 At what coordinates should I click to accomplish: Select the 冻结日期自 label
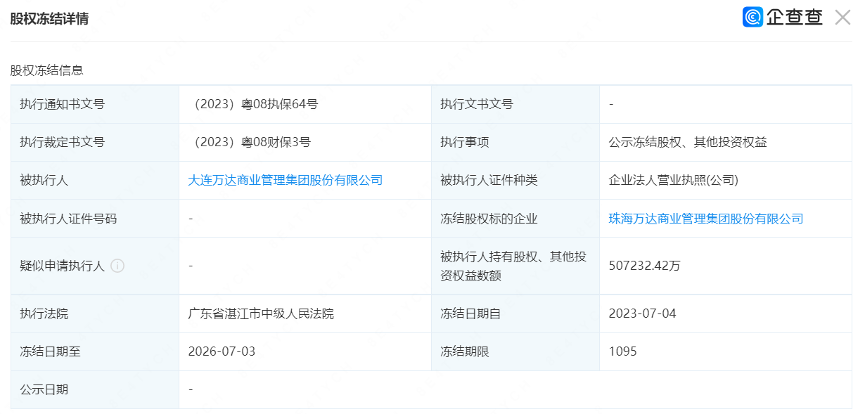(471, 314)
